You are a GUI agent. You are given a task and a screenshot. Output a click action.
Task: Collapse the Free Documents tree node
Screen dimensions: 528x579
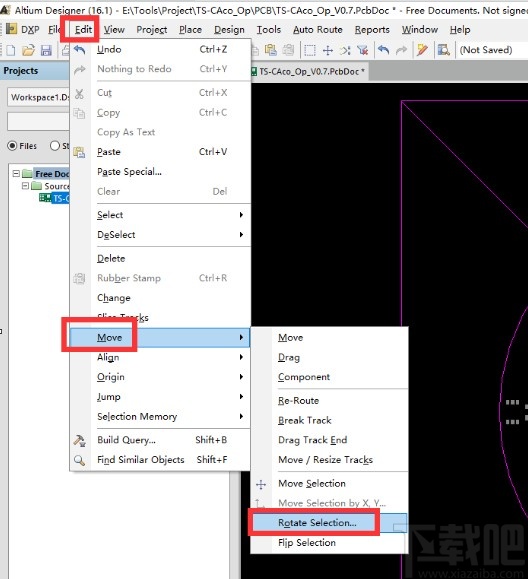tap(16, 173)
